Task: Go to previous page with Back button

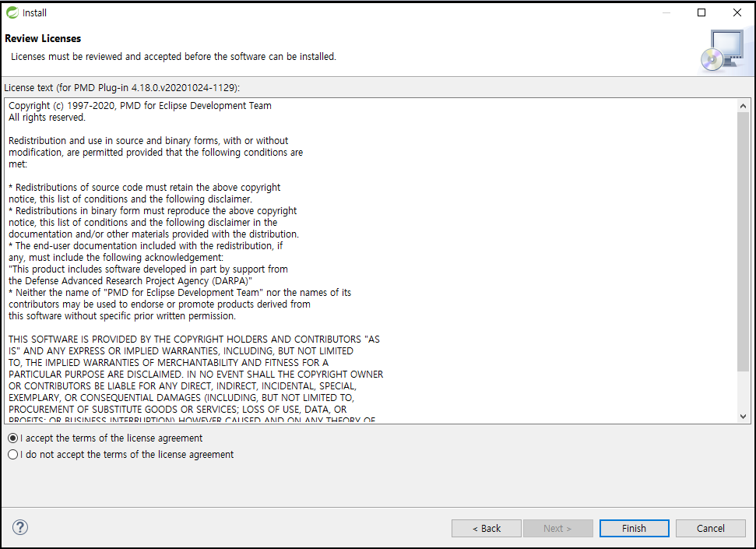Action: pyautogui.click(x=487, y=528)
